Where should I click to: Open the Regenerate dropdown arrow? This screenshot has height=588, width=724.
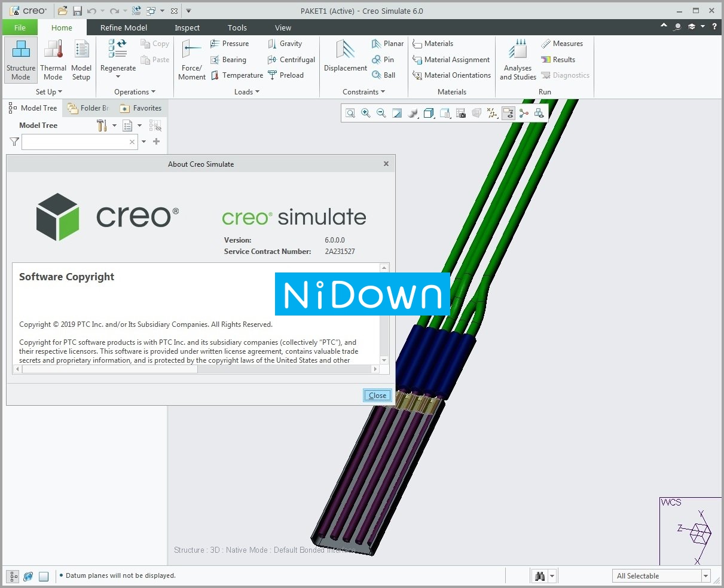coord(118,76)
